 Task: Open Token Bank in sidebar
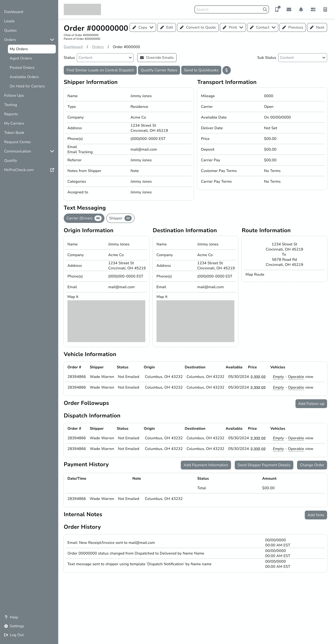tap(14, 133)
